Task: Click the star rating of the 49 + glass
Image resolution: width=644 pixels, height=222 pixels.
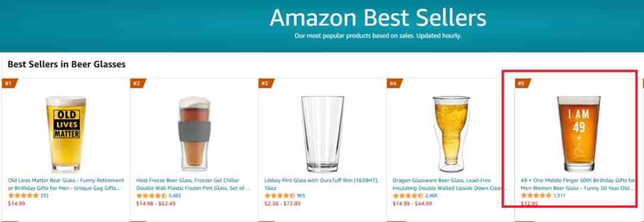Action: 536,196
